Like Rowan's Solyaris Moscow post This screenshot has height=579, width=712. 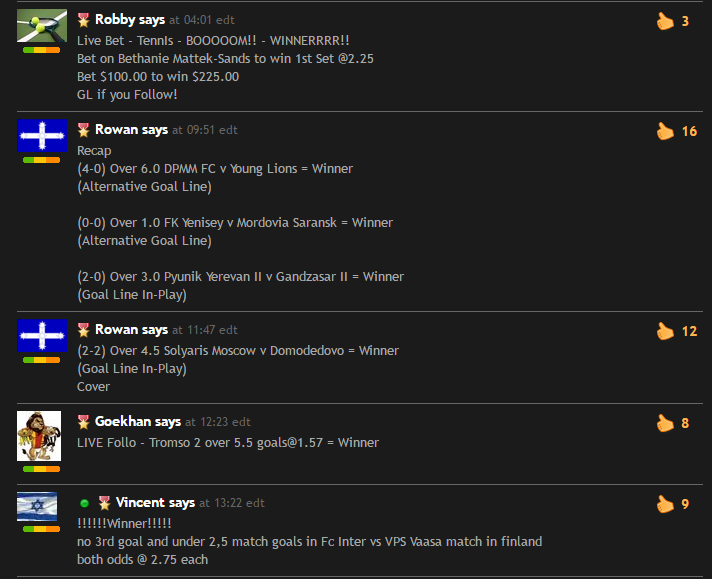click(x=665, y=331)
